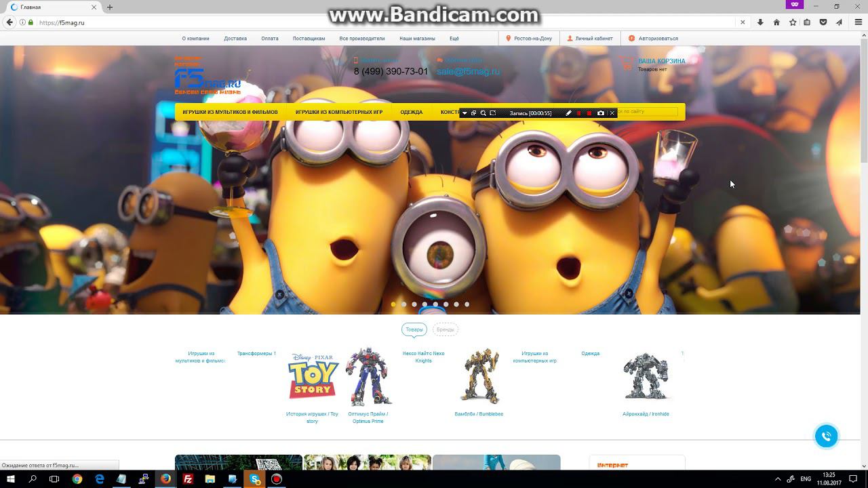This screenshot has width=868, height=488.
Task: Go back with Firefox back arrow
Action: click(9, 22)
